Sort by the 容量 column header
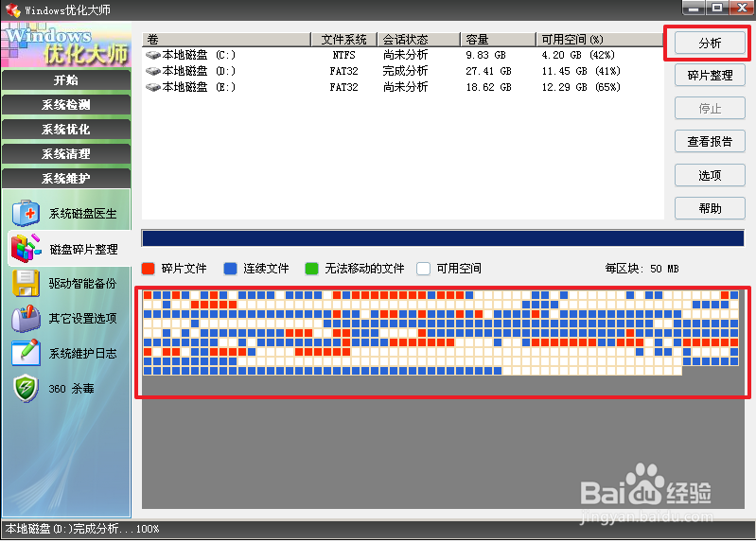 click(x=498, y=39)
